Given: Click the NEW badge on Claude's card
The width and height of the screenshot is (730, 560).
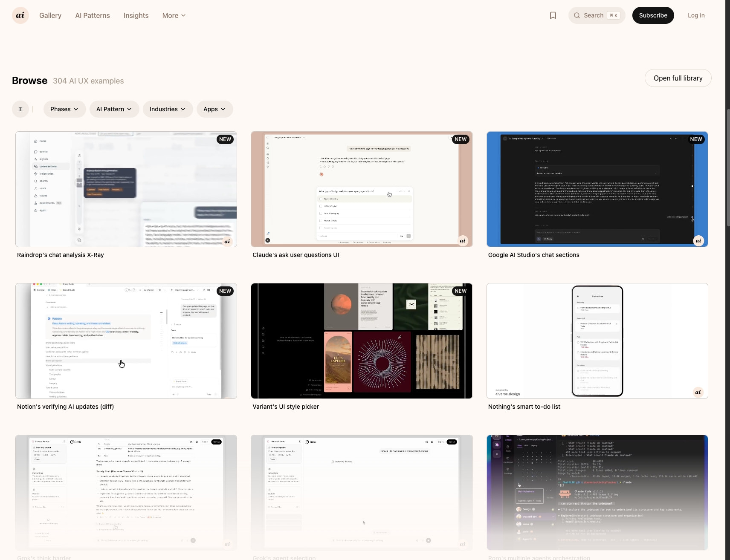Looking at the screenshot, I should [461, 139].
